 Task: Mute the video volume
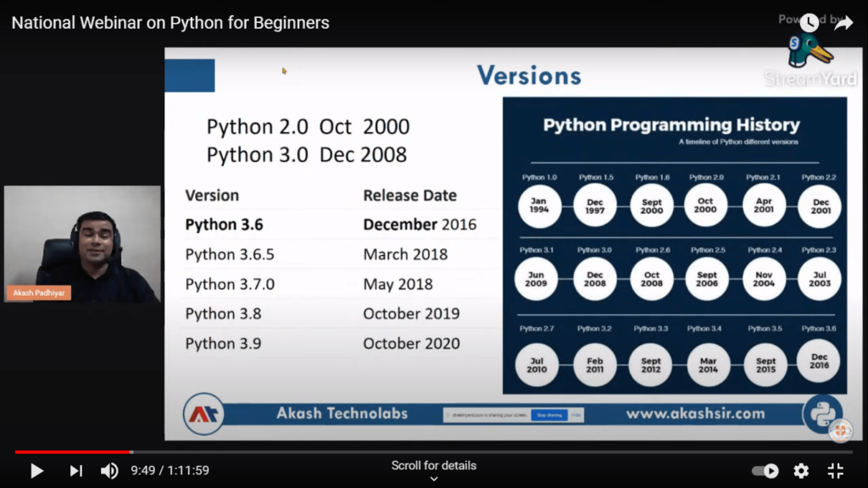click(109, 471)
